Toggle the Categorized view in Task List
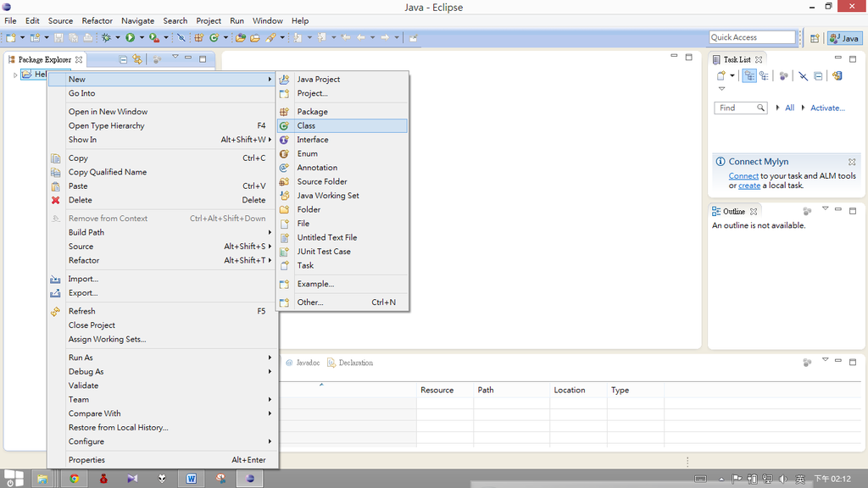868x488 pixels. 749,76
